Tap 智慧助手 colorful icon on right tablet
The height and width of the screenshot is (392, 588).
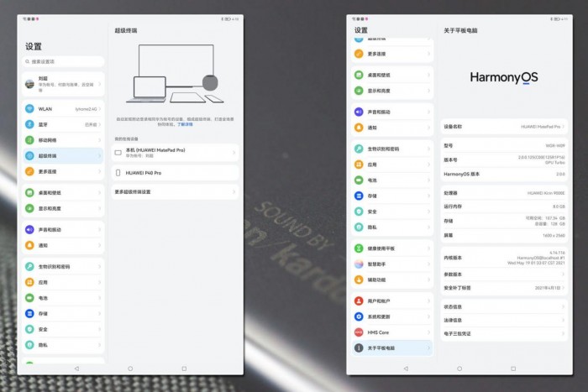pyautogui.click(x=359, y=264)
